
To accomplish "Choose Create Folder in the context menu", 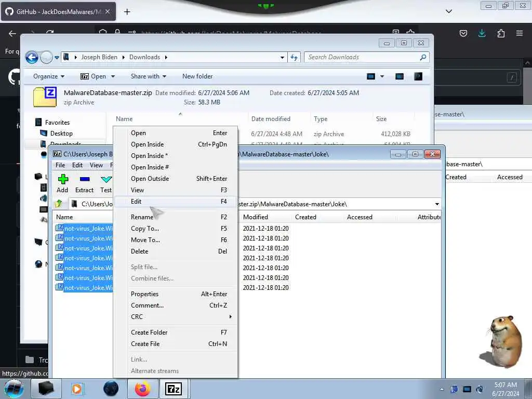I will [x=176, y=332].
